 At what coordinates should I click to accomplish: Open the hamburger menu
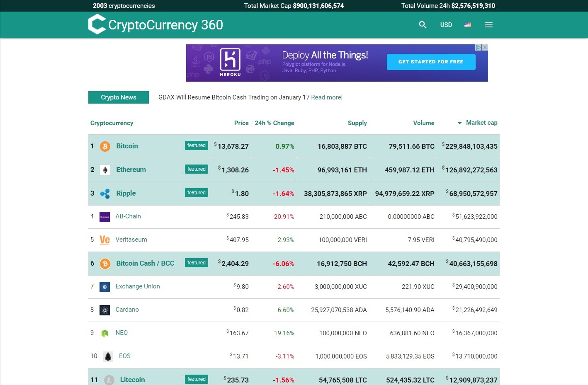(488, 25)
